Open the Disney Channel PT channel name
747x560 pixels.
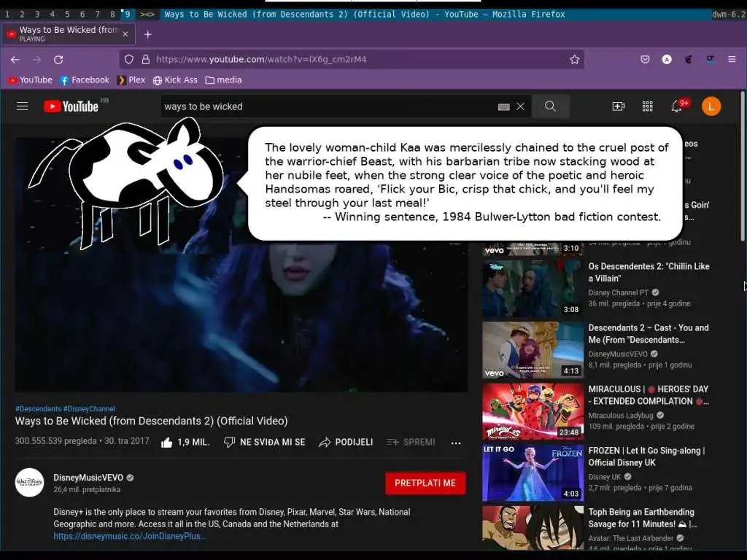tap(619, 293)
